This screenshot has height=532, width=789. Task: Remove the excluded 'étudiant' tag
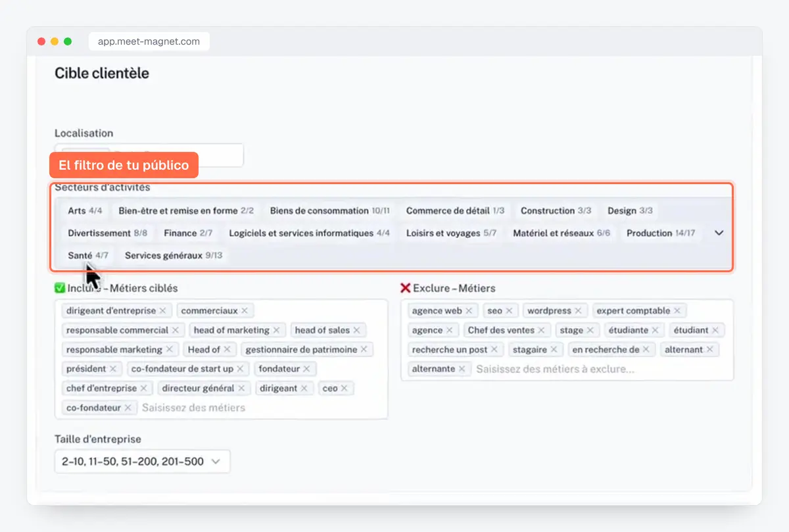coord(715,330)
